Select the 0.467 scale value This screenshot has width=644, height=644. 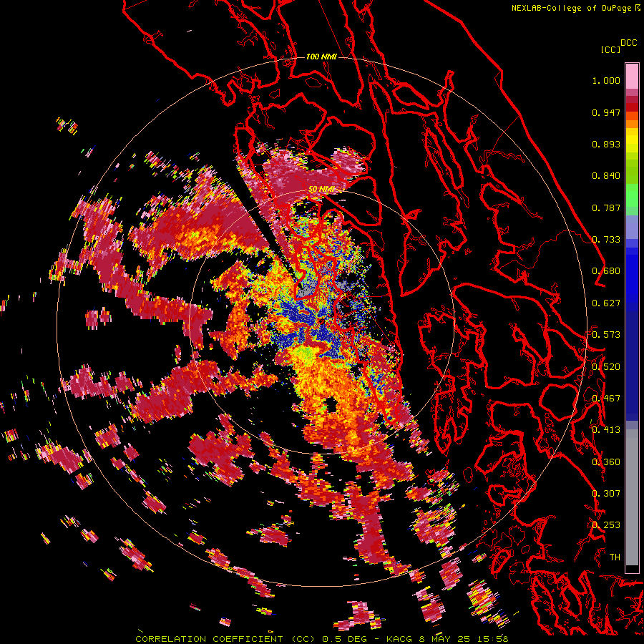[x=606, y=399]
